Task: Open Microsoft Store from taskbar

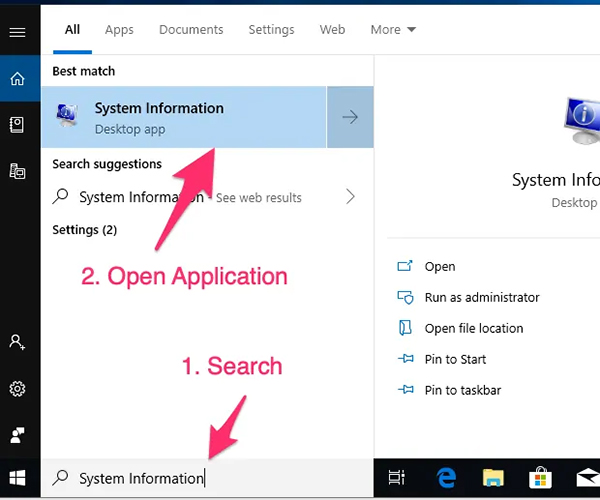Action: point(540,478)
